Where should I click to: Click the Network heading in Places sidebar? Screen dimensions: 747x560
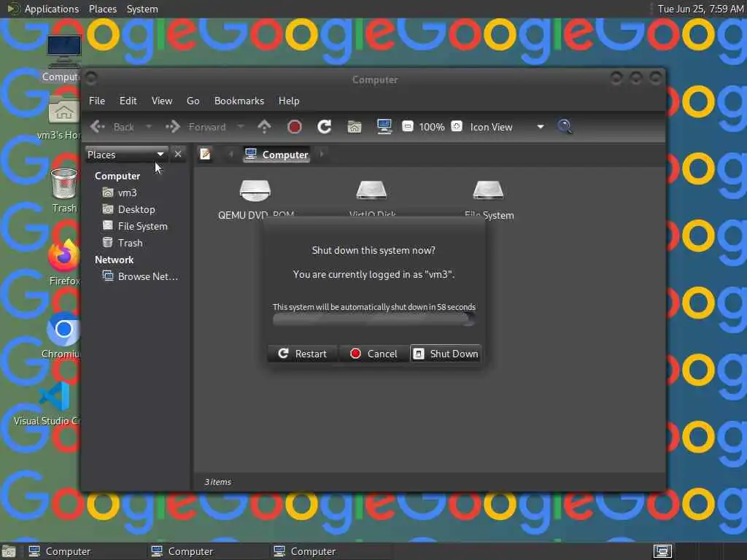[114, 260]
